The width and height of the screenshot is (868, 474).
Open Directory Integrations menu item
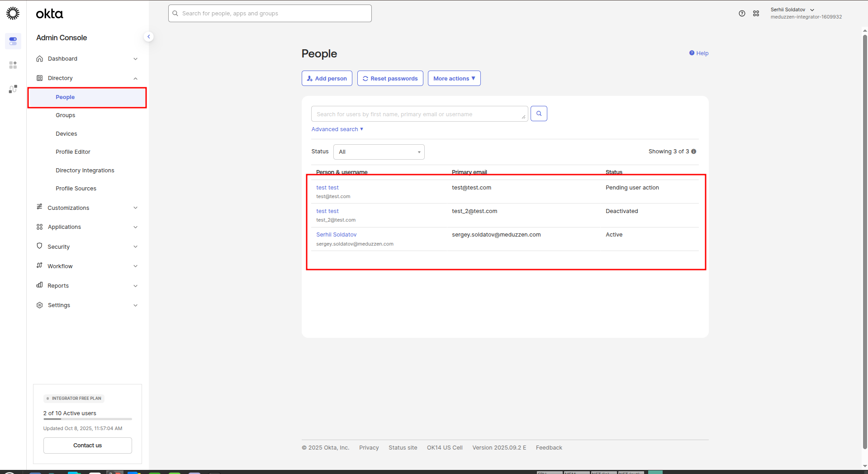point(85,171)
